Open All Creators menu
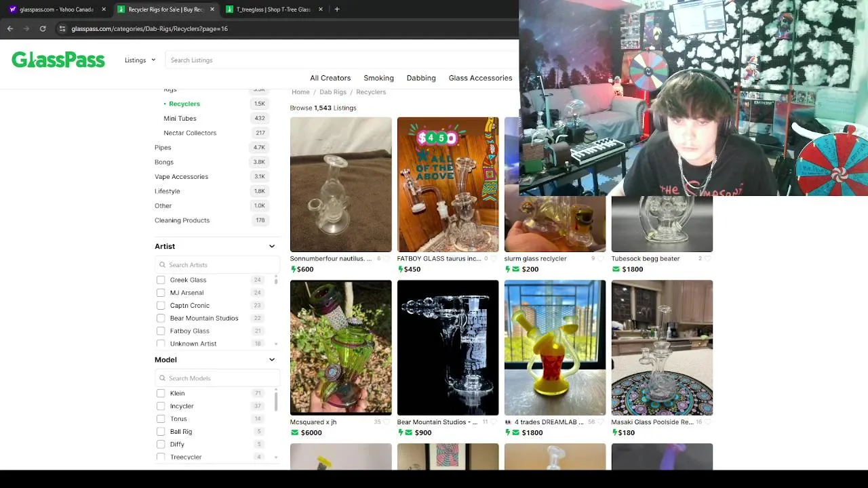The image size is (868, 488). coord(330,78)
